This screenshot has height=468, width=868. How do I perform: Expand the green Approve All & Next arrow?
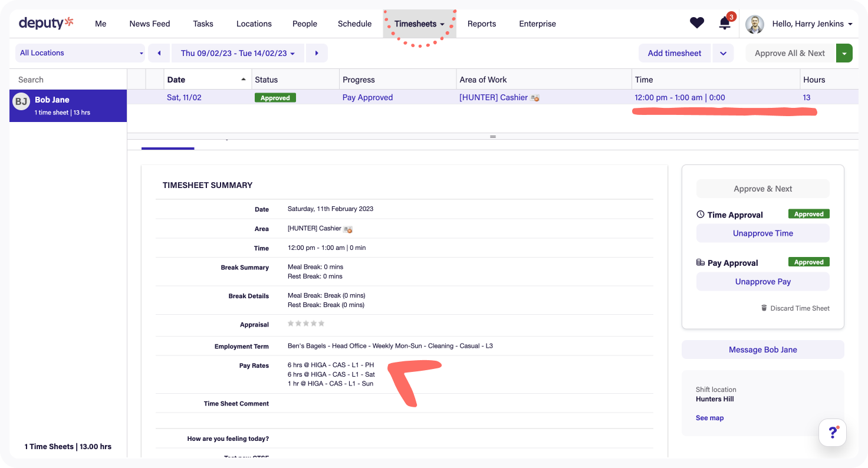[844, 52]
